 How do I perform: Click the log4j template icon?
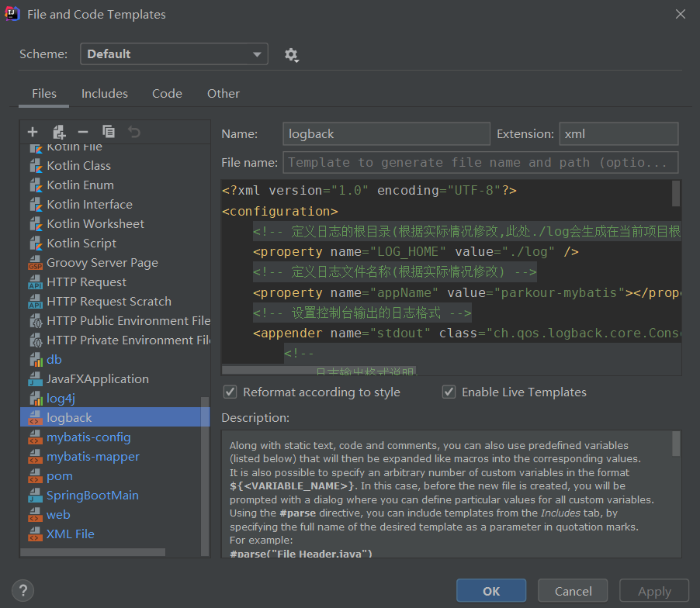tap(36, 399)
